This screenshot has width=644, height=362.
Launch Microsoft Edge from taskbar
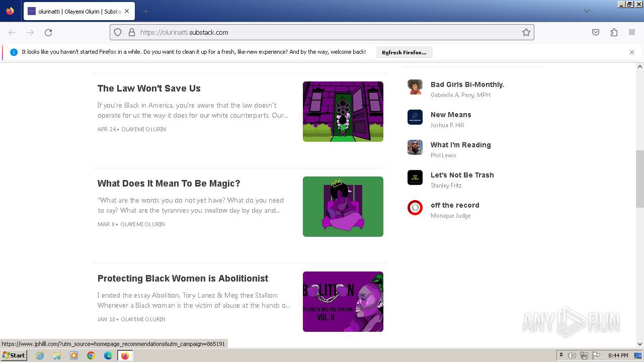click(x=108, y=355)
